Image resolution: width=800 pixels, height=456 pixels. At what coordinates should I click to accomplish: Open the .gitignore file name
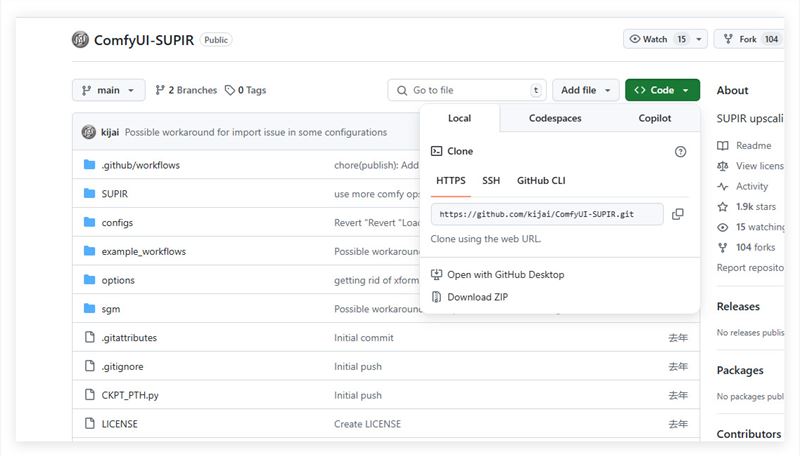click(x=122, y=367)
